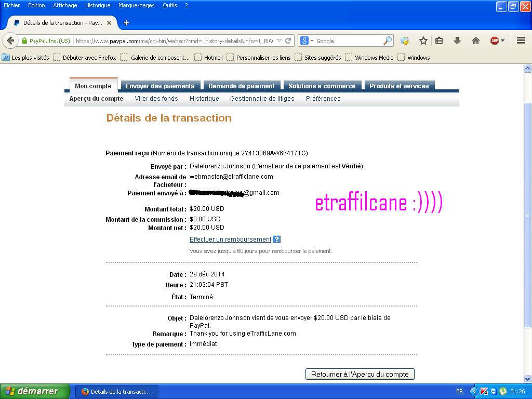Open the Sites suggérés bookmark
The image size is (532, 399).
point(318,58)
